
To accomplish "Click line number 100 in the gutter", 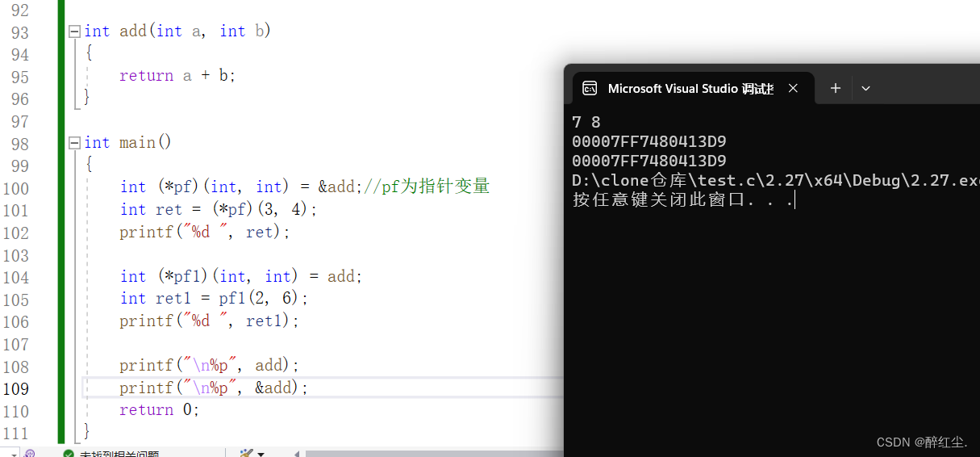I will 15,188.
